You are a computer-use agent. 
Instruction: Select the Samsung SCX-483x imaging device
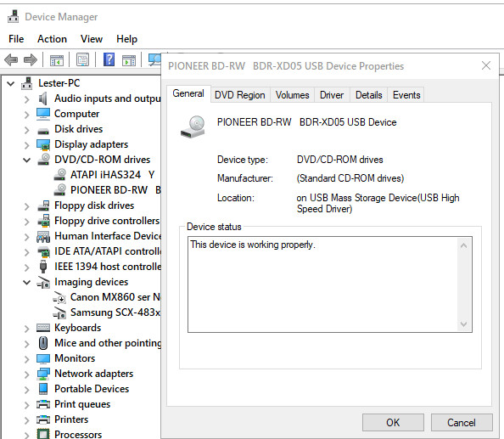coord(115,312)
